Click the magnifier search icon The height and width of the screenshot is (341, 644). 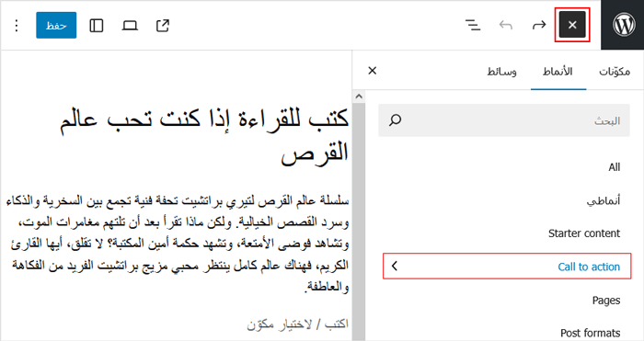coord(395,120)
